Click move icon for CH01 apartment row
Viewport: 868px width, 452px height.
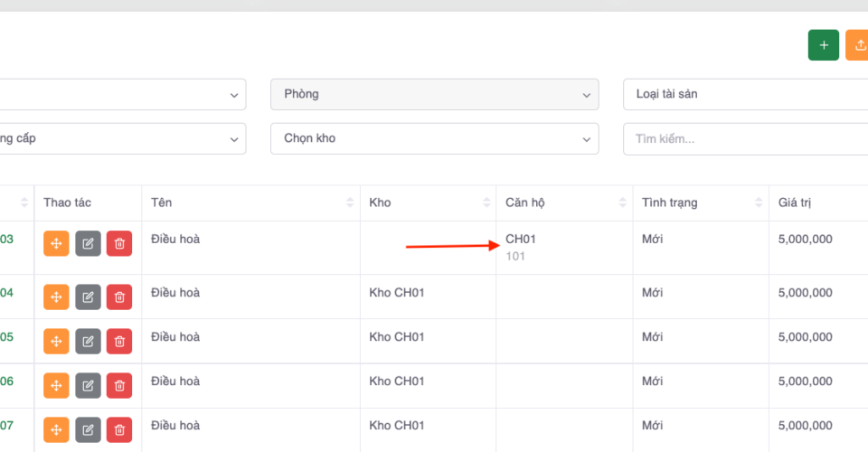tap(56, 244)
